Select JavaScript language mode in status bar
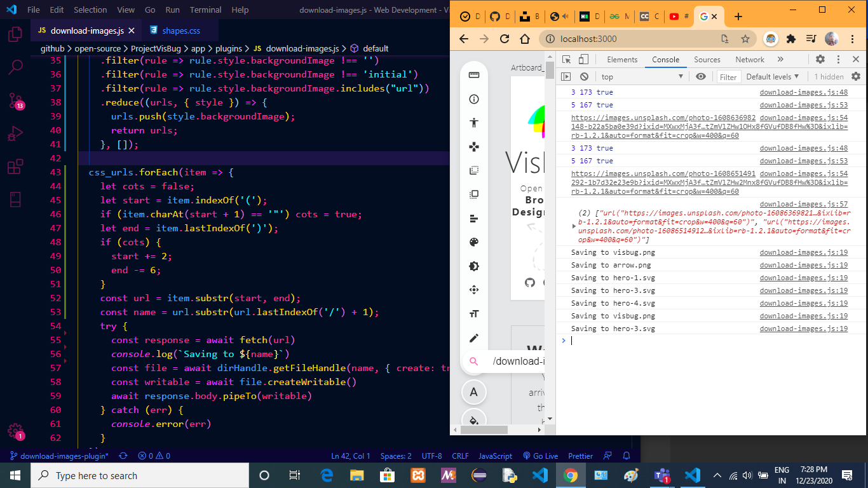 coord(495,456)
